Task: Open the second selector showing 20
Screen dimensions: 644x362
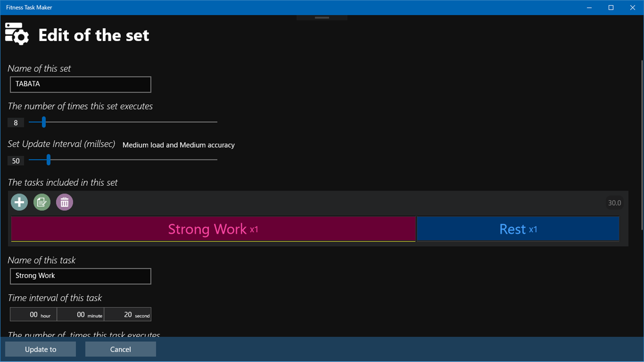Action: coord(128,314)
